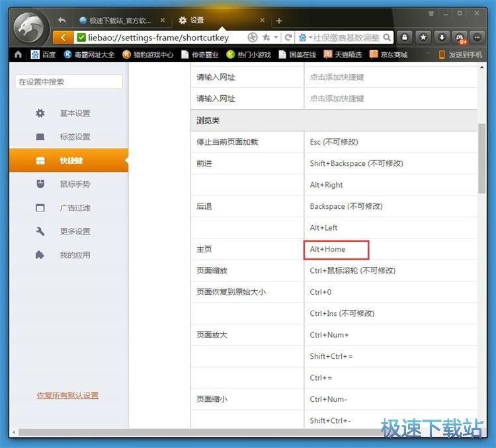
Task: Open the 毒霸网址大全 bookmark
Action: coord(89,54)
